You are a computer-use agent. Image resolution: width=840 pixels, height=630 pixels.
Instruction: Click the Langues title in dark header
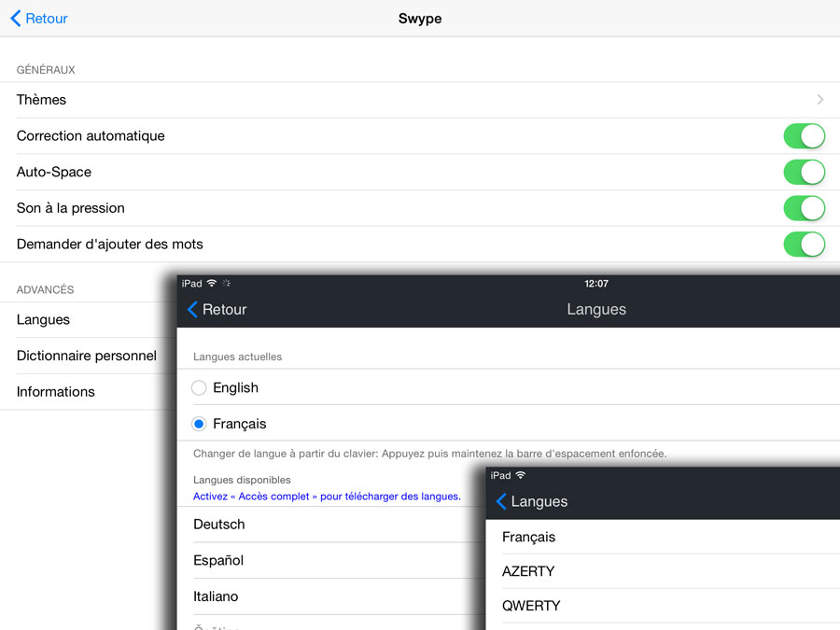point(596,309)
